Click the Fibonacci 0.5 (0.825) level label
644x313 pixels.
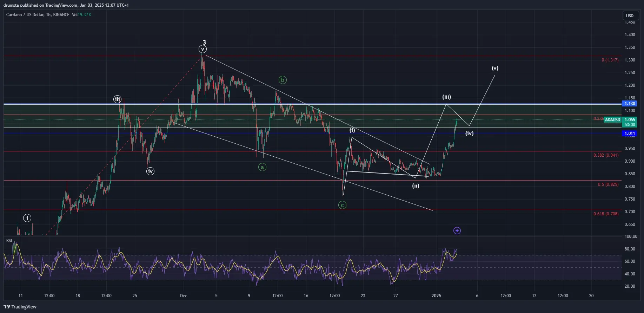coord(608,184)
